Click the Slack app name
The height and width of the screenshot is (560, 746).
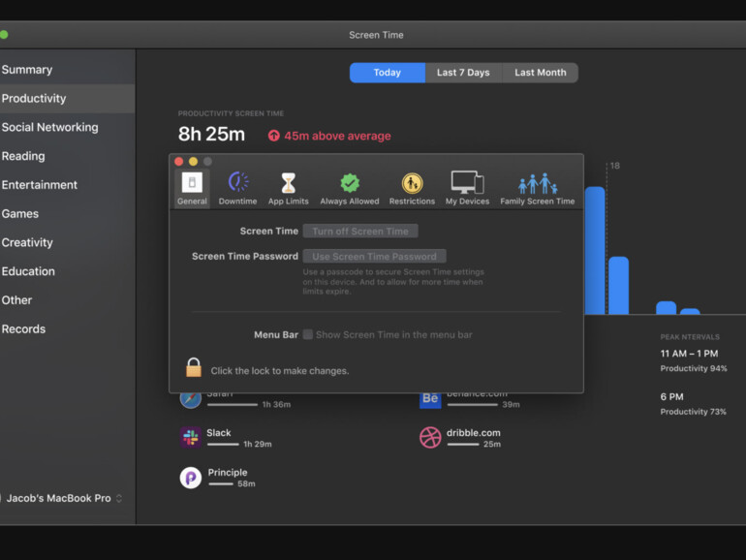[219, 433]
